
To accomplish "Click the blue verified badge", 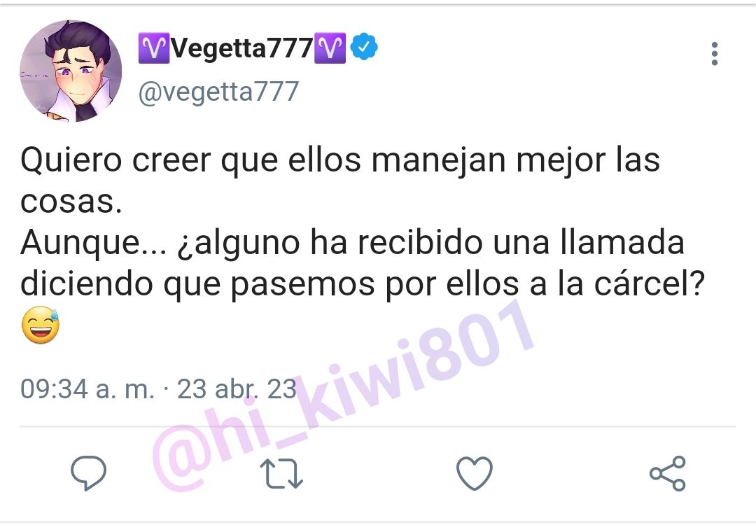I will click(x=364, y=47).
